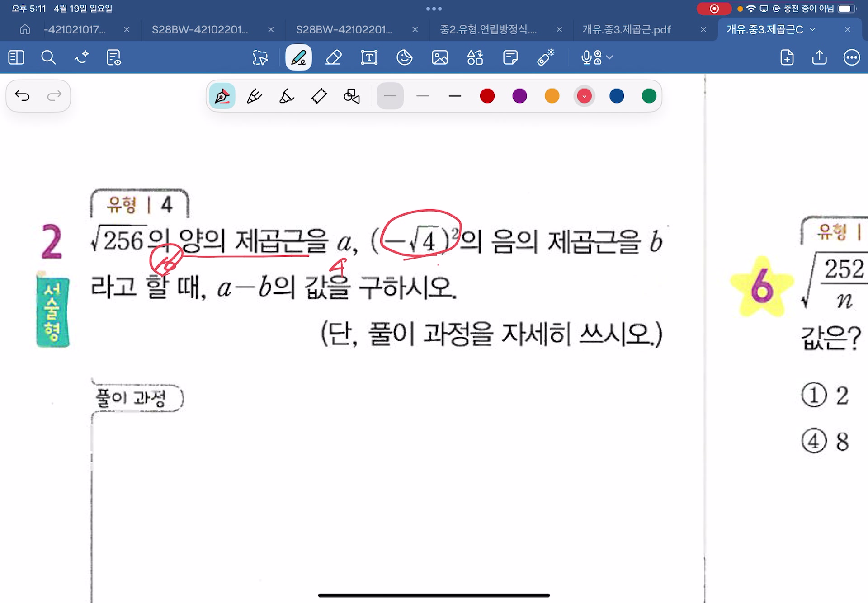Viewport: 868px width, 603px height.
Task: Choose the fountain pen style
Action: click(x=222, y=96)
